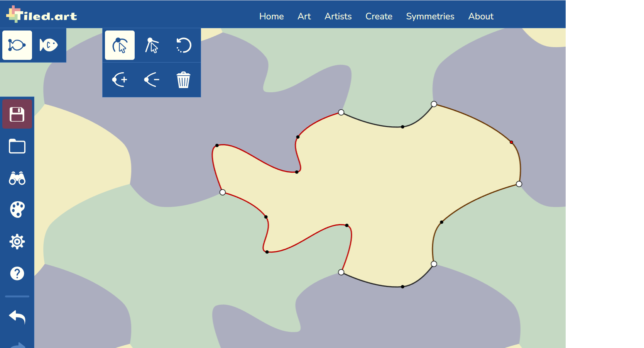Click the Tiled.art logo
This screenshot has height=348, width=644.
point(42,14)
